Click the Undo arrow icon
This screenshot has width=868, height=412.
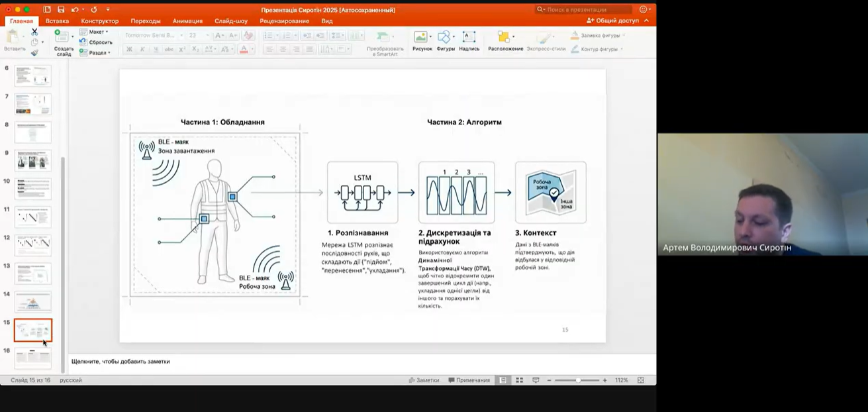click(74, 10)
